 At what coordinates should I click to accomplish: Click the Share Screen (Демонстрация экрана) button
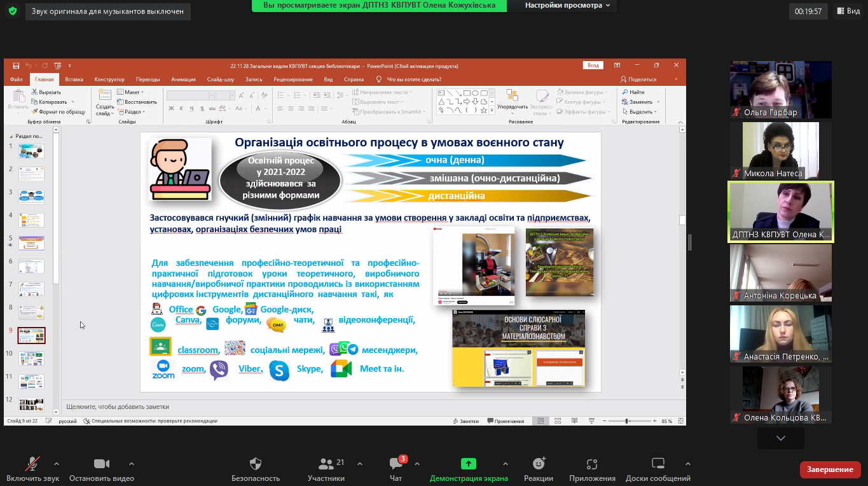pyautogui.click(x=469, y=470)
